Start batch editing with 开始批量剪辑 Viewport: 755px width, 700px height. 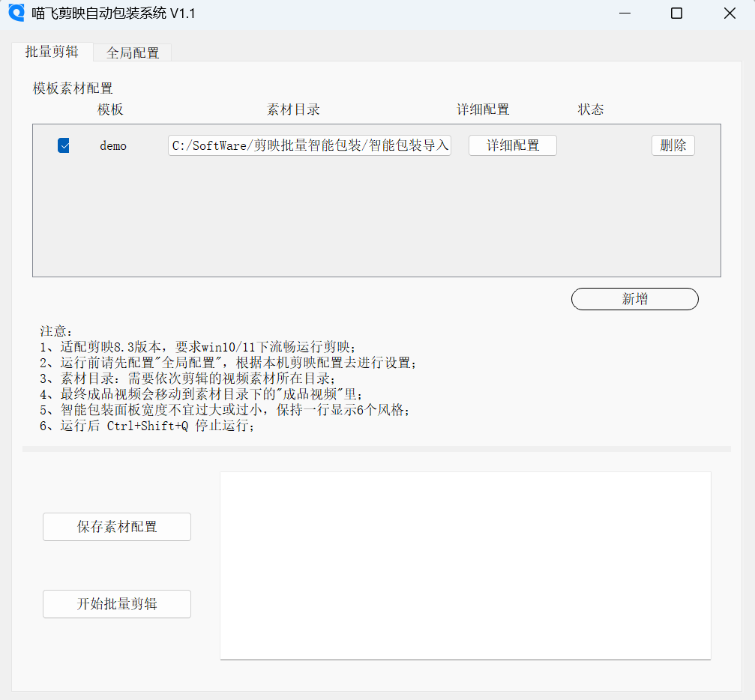point(116,604)
